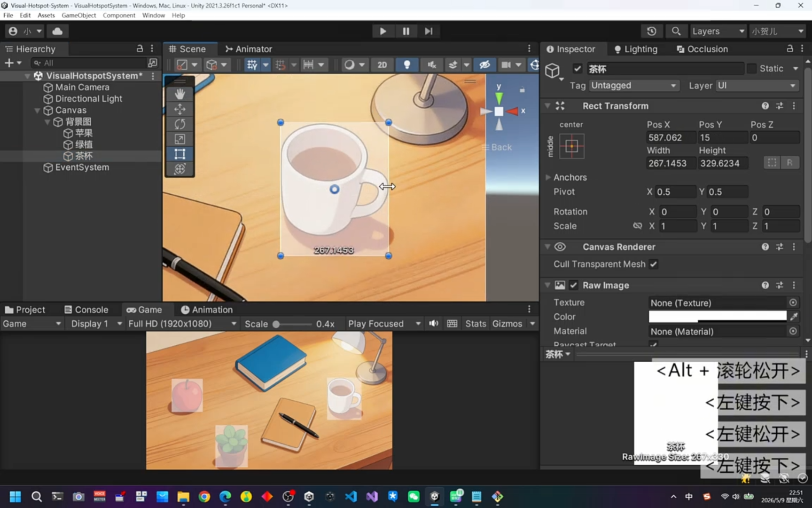812x508 pixels.
Task: Open the GameObject menu
Action: point(78,15)
